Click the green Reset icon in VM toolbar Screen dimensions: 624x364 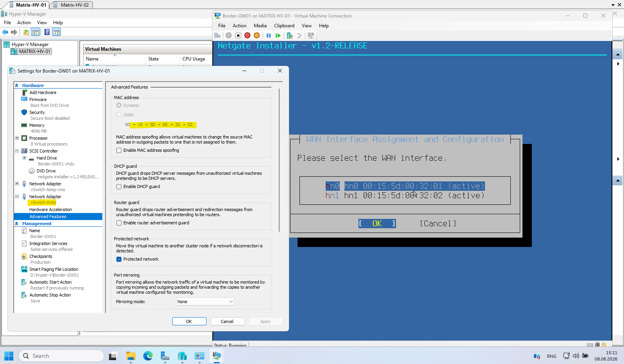278,36
